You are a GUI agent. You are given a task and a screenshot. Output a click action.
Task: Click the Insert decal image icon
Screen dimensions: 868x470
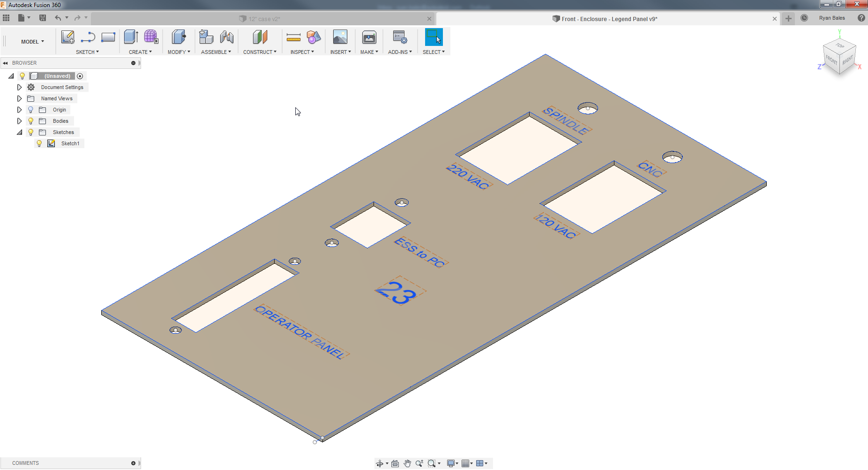[x=340, y=37]
